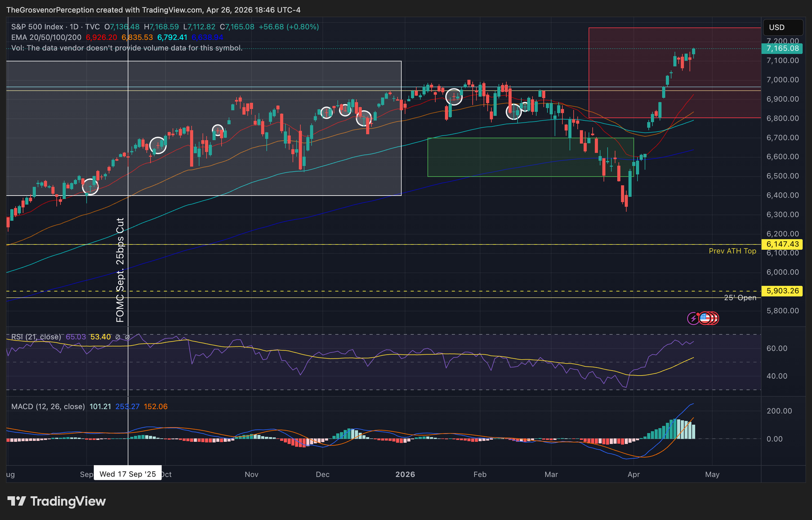
Task: Click the 7,165.08 current price label
Action: coord(782,49)
